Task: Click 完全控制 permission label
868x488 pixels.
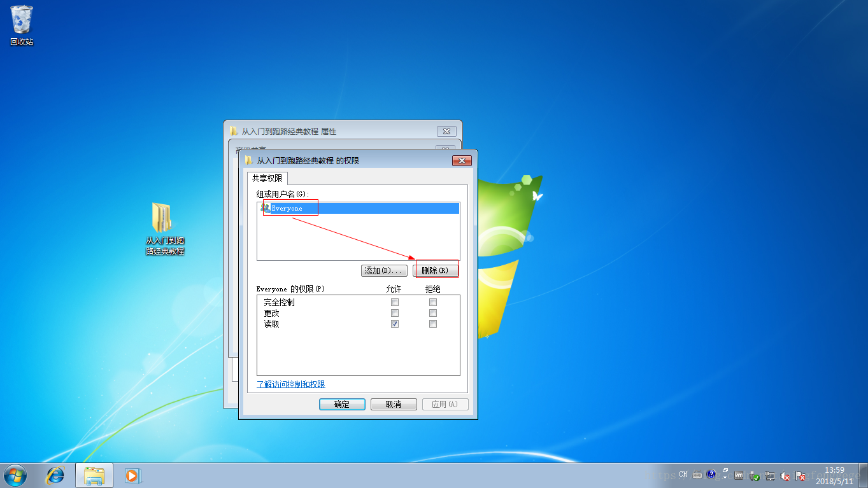Action: click(x=279, y=302)
